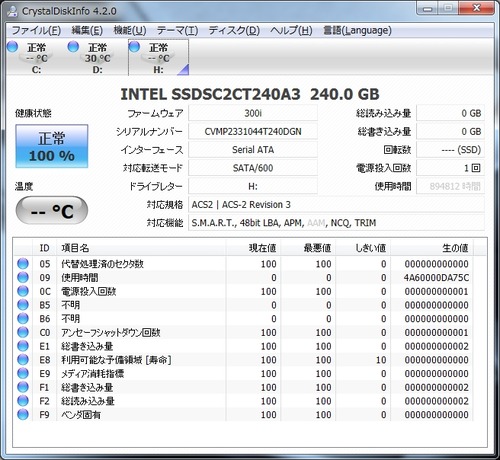Select the 総読み込み量 row with ID F2
Screen dimensions: 500x460
(x=243, y=401)
